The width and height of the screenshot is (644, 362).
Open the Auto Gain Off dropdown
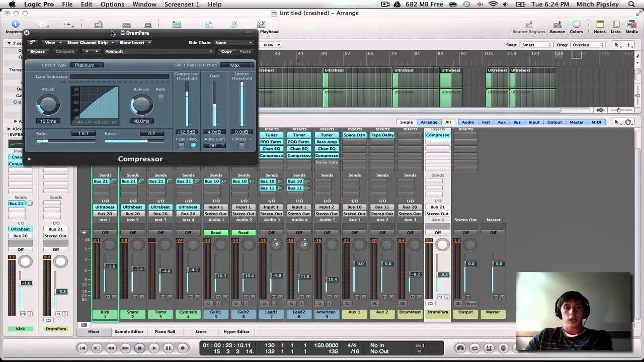coord(214,145)
